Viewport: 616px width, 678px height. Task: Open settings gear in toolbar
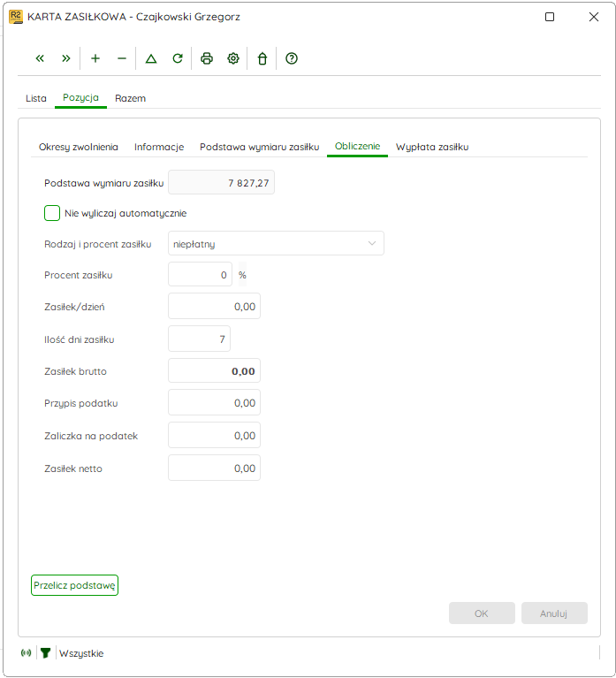(x=233, y=58)
